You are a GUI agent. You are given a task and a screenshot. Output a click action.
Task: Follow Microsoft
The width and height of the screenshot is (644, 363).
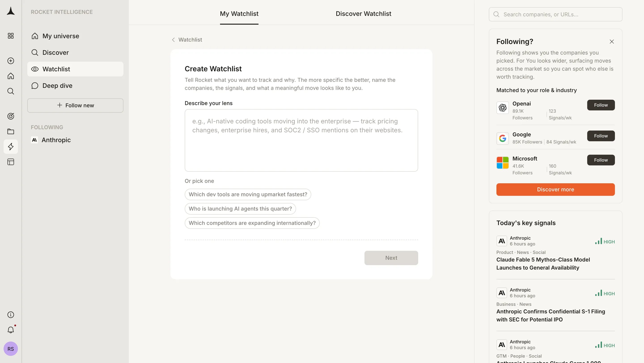point(601,160)
